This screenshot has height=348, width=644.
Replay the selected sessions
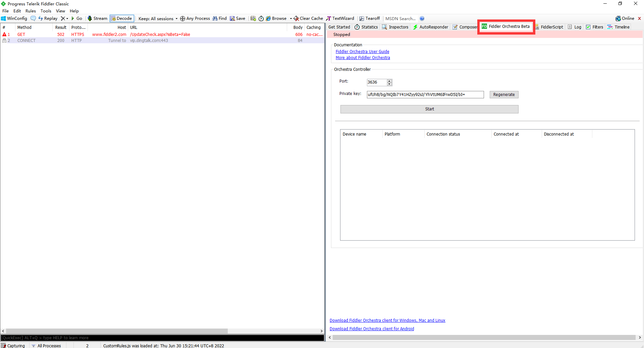[x=48, y=18]
